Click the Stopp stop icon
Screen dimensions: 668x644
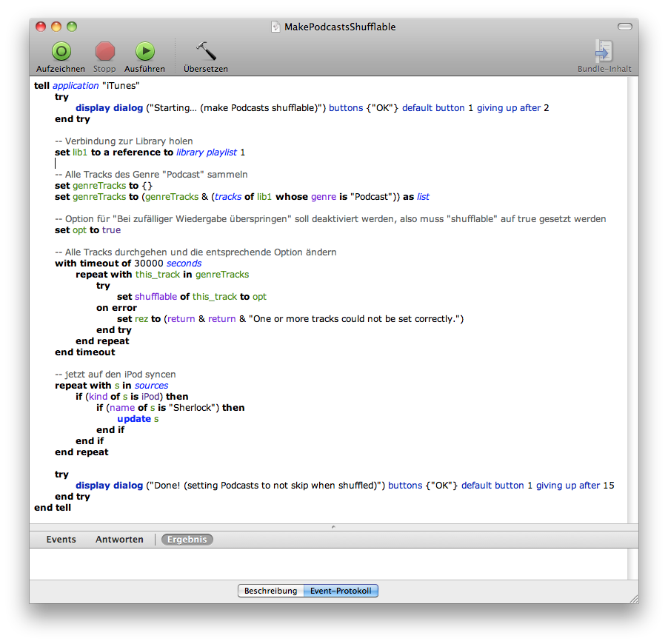click(x=105, y=52)
